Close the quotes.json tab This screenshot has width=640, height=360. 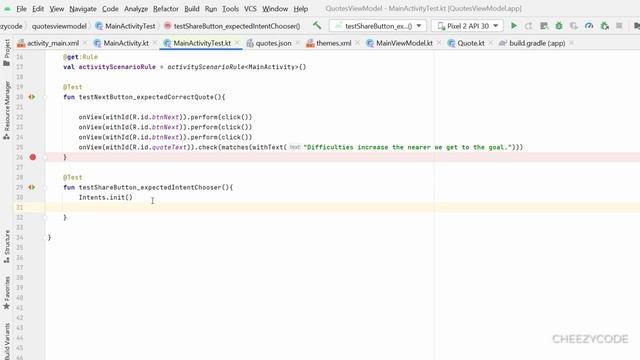[x=298, y=43]
